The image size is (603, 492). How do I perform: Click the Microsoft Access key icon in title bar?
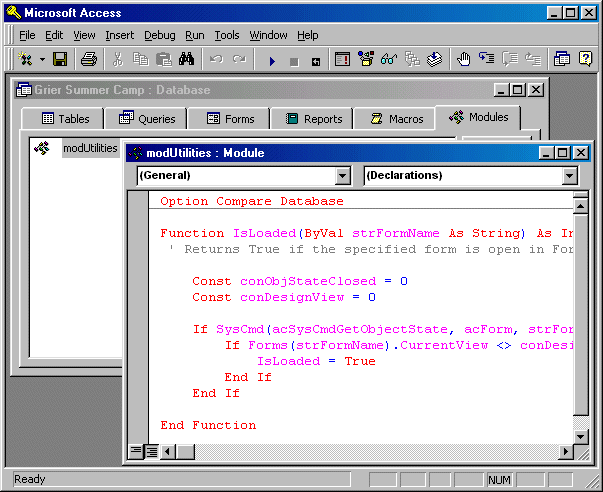[14, 13]
